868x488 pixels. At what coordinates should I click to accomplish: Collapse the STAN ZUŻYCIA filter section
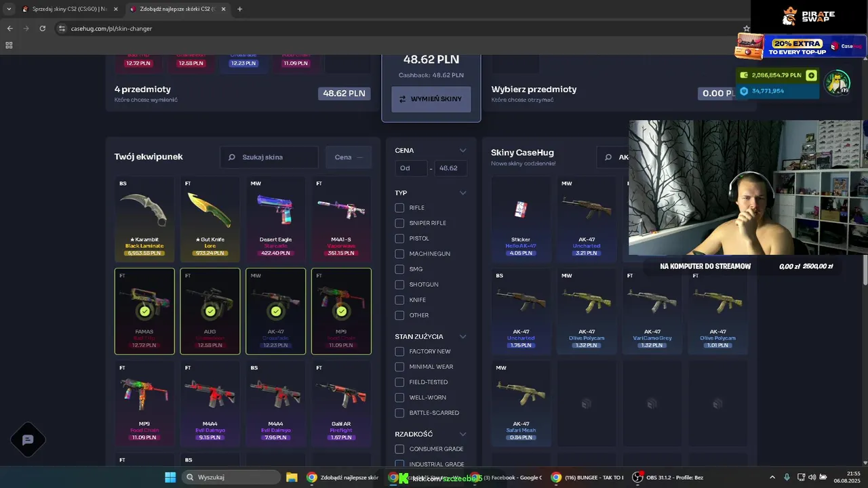click(463, 337)
